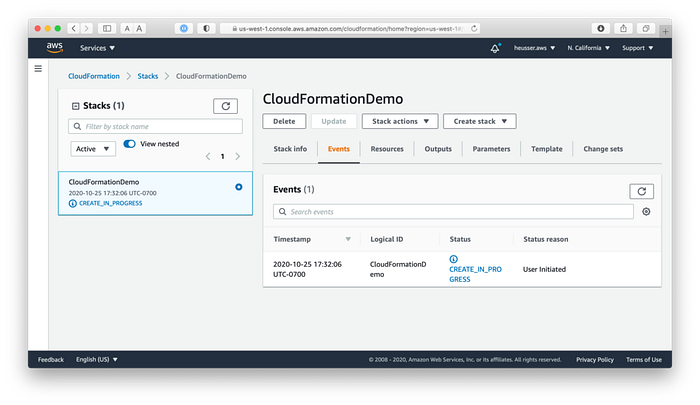Click the info icon in the stack list item
The image size is (700, 405).
pyautogui.click(x=72, y=203)
